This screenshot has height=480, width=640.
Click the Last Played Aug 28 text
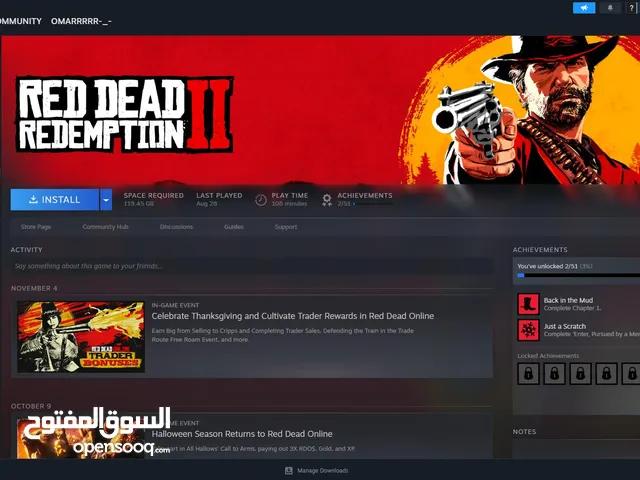coord(207,204)
